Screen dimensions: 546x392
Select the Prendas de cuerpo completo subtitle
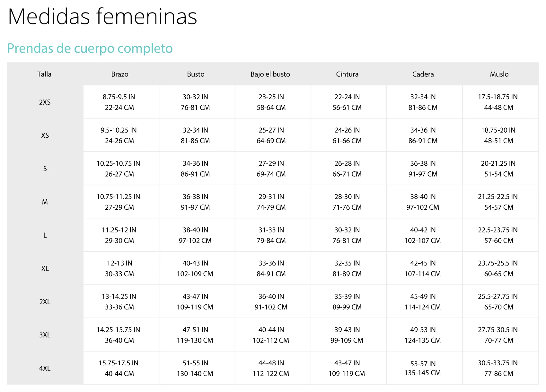(x=90, y=48)
